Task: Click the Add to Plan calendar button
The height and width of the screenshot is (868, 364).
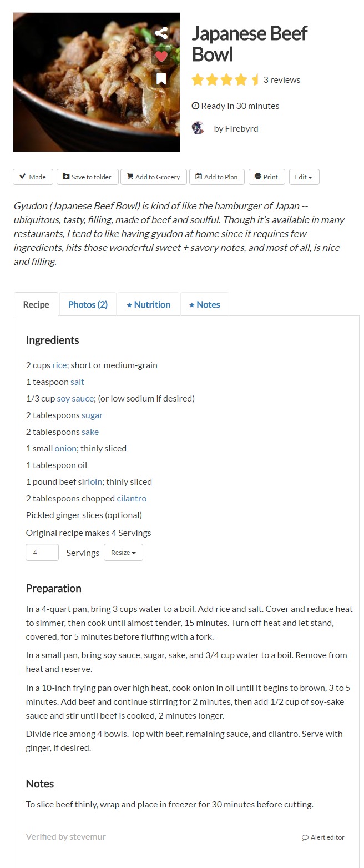Action: [x=216, y=177]
